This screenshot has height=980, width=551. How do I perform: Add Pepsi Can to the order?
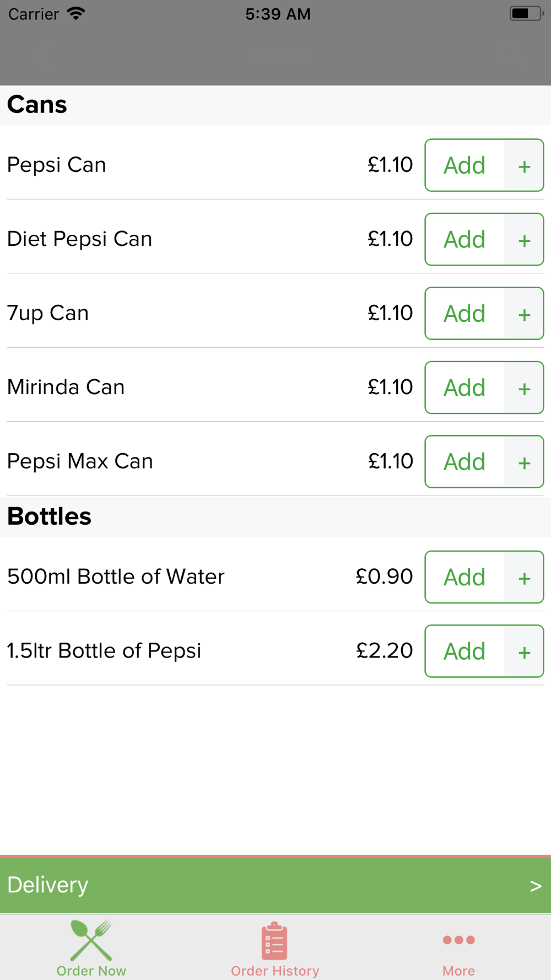pos(464,165)
